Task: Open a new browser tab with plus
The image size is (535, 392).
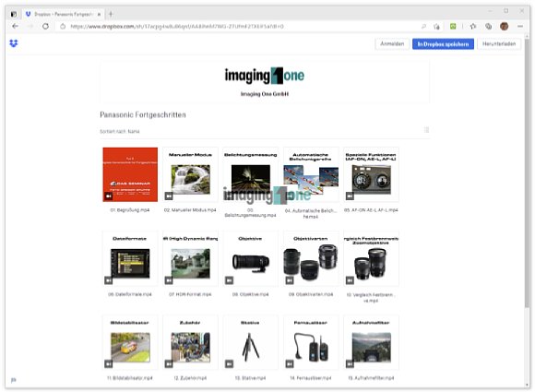Action: click(x=111, y=14)
